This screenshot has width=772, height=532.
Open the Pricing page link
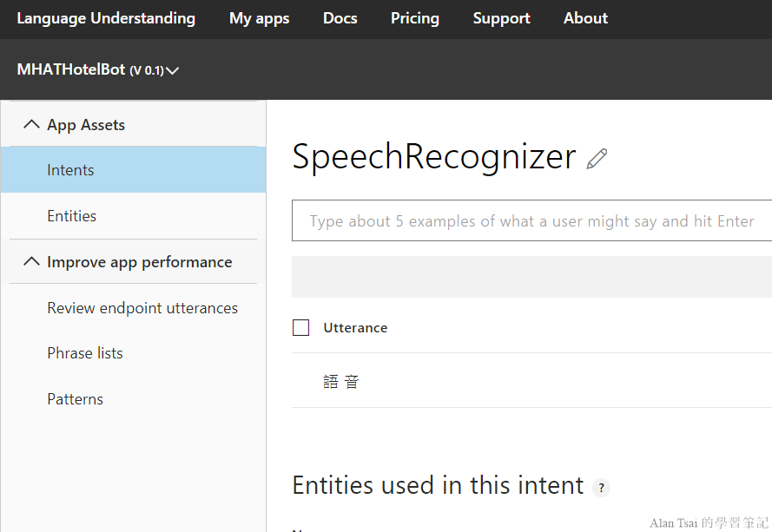click(414, 18)
